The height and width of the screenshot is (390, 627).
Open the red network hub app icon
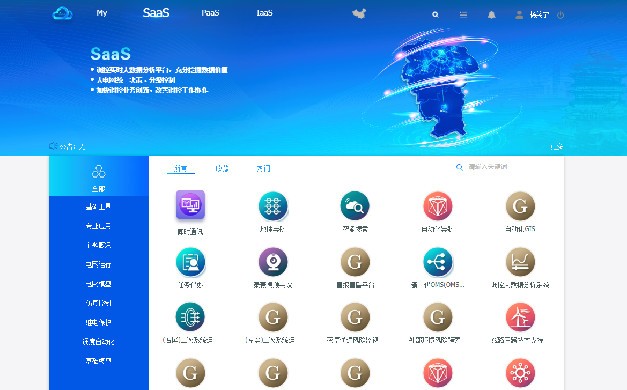coord(520,373)
